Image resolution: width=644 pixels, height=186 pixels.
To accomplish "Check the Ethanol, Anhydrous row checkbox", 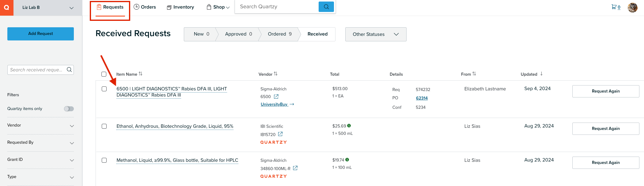I will pyautogui.click(x=104, y=126).
